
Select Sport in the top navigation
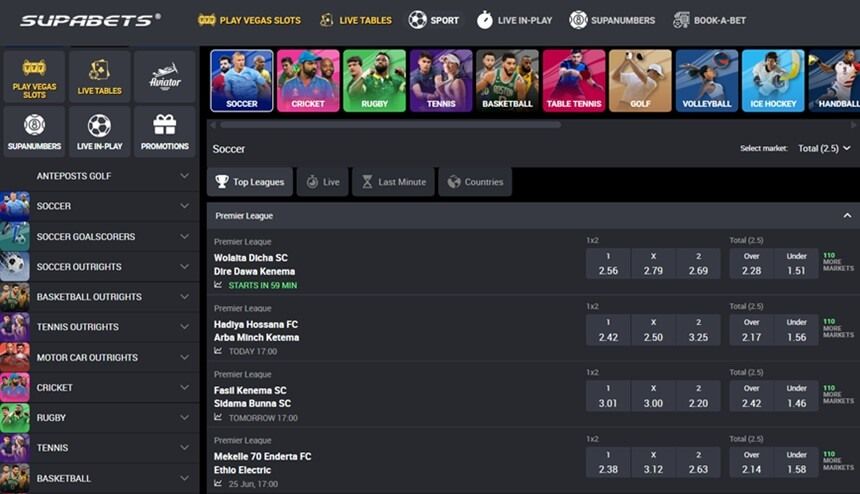pyautogui.click(x=433, y=20)
